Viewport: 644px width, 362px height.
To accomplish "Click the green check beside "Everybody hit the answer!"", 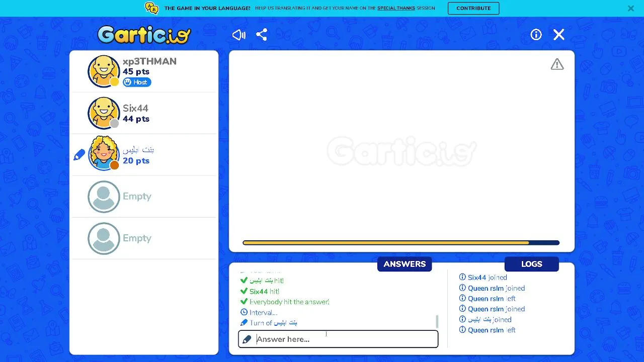I will point(244,302).
